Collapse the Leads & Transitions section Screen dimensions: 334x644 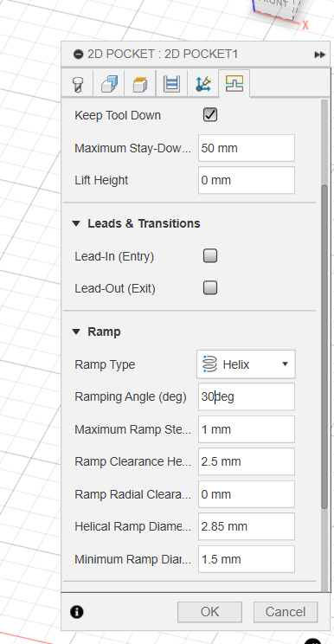click(76, 224)
